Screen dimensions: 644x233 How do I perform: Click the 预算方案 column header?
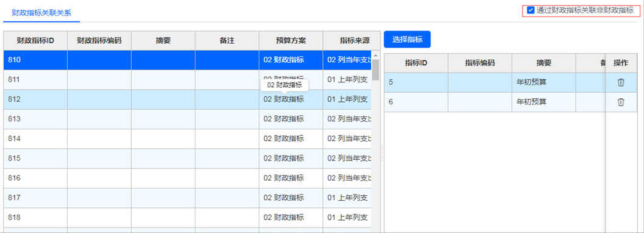tap(291, 41)
